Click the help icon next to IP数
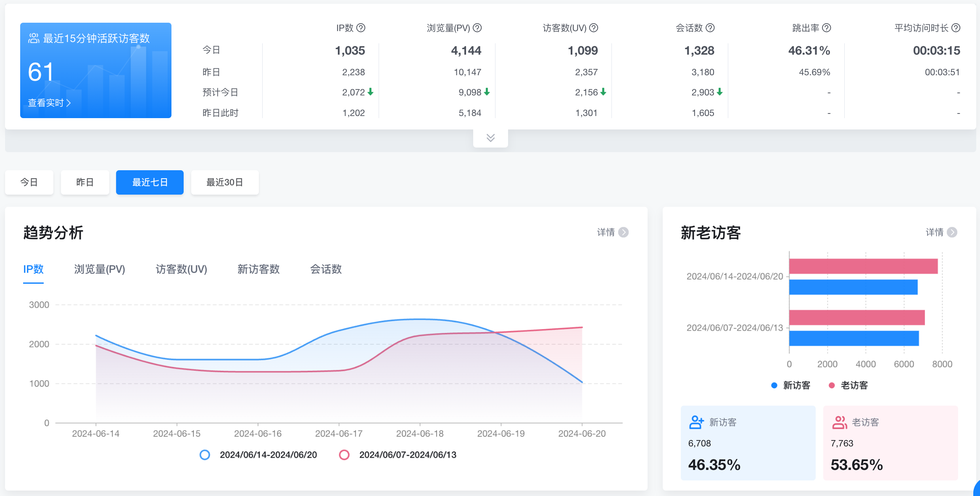The image size is (980, 496). point(361,28)
